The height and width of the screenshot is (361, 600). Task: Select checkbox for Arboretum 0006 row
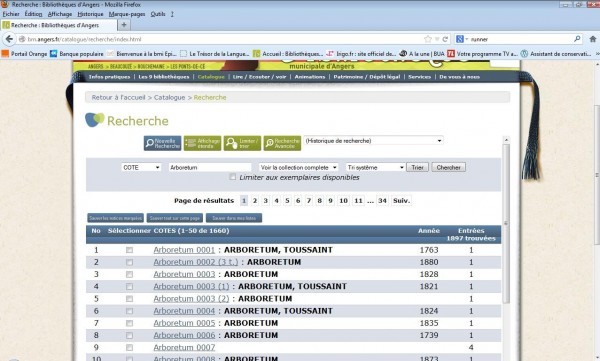point(129,335)
